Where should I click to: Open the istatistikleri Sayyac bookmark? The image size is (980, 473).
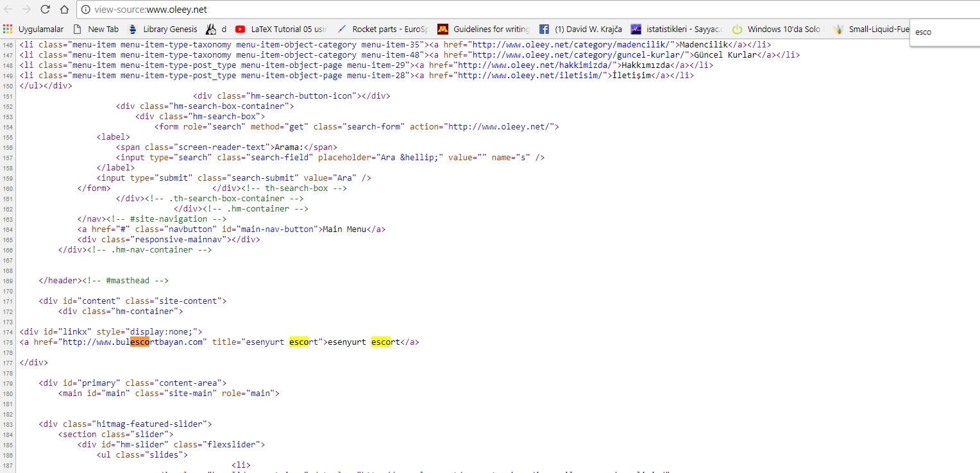point(677,29)
